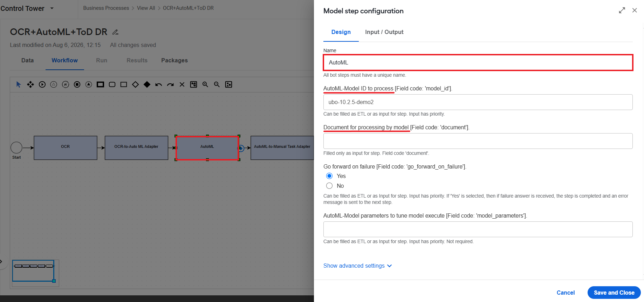Pick the thin-bordered rectangle shape tool
644x302 pixels.
[x=124, y=84]
